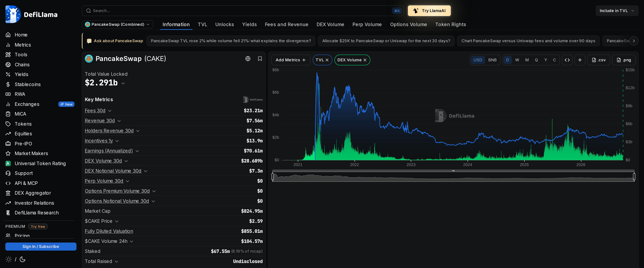Image resolution: width=644 pixels, height=268 pixels.
Task: Switch to TVL tab
Action: point(202,24)
